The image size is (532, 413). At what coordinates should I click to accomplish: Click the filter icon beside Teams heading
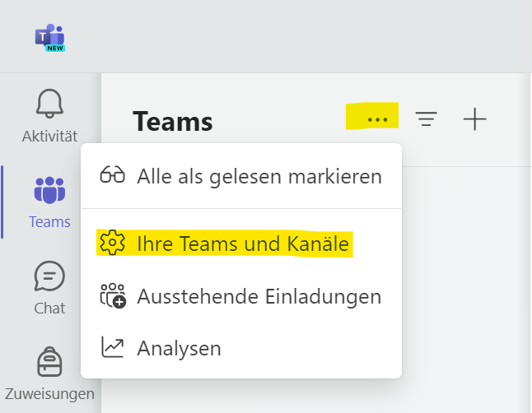tap(426, 120)
